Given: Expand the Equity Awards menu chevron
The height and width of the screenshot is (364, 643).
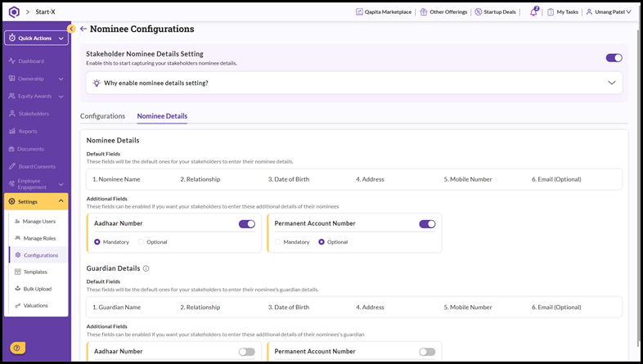Looking at the screenshot, I should click(x=61, y=97).
